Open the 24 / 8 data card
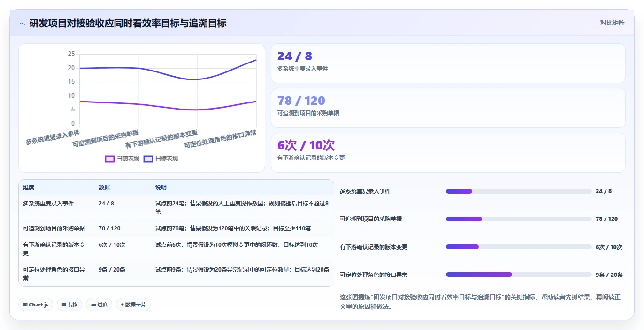The height and width of the screenshot is (330, 644). click(448, 63)
